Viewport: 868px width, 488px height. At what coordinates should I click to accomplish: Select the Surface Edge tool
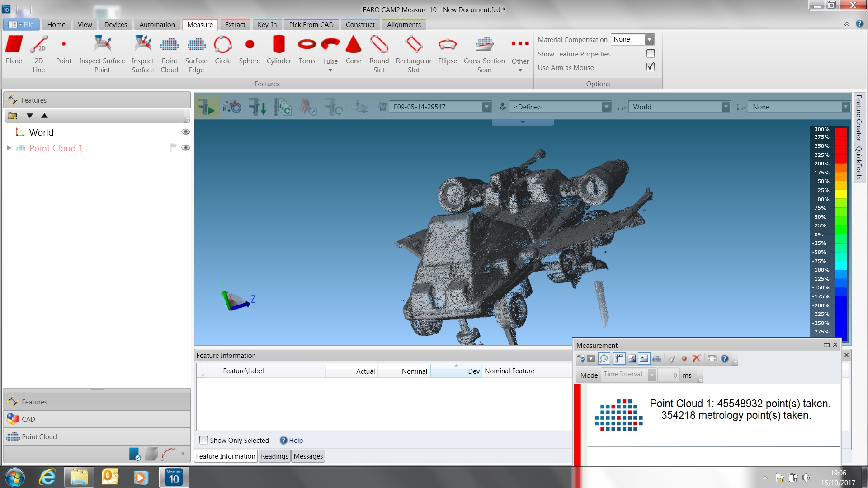[196, 54]
